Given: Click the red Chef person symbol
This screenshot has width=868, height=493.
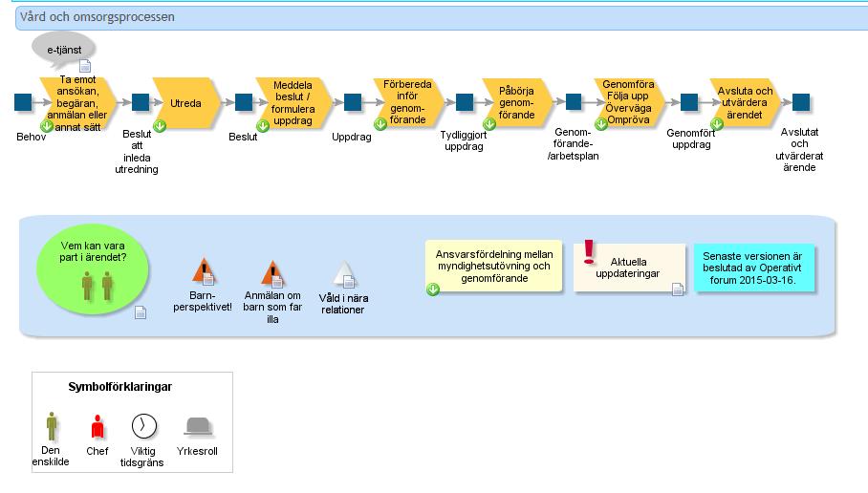Looking at the screenshot, I should [98, 427].
